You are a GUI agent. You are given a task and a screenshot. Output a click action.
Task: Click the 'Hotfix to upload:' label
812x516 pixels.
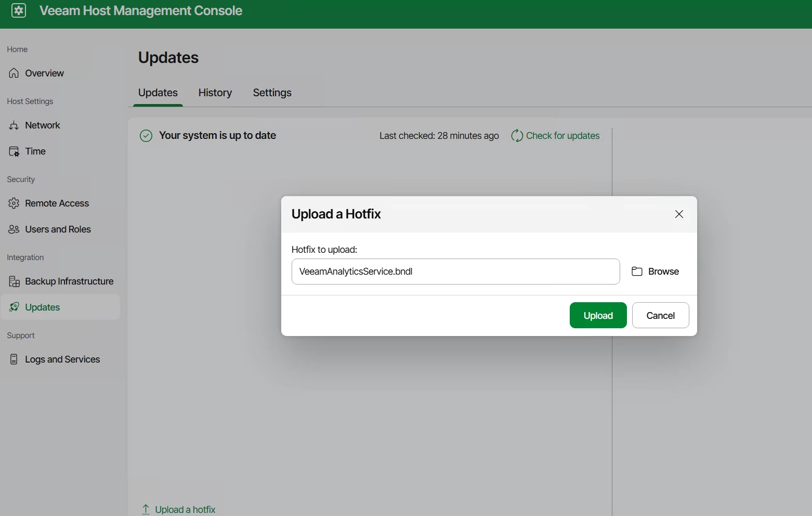coord(324,250)
